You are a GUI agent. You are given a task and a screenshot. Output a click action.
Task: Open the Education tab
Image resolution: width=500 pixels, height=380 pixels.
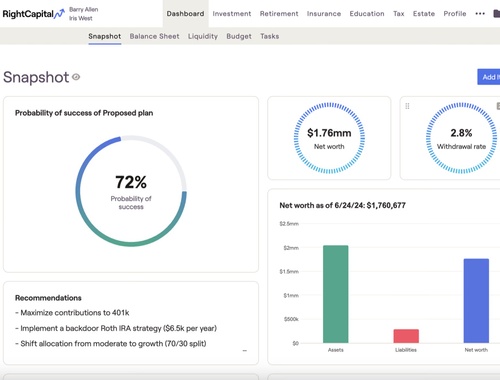click(x=367, y=14)
